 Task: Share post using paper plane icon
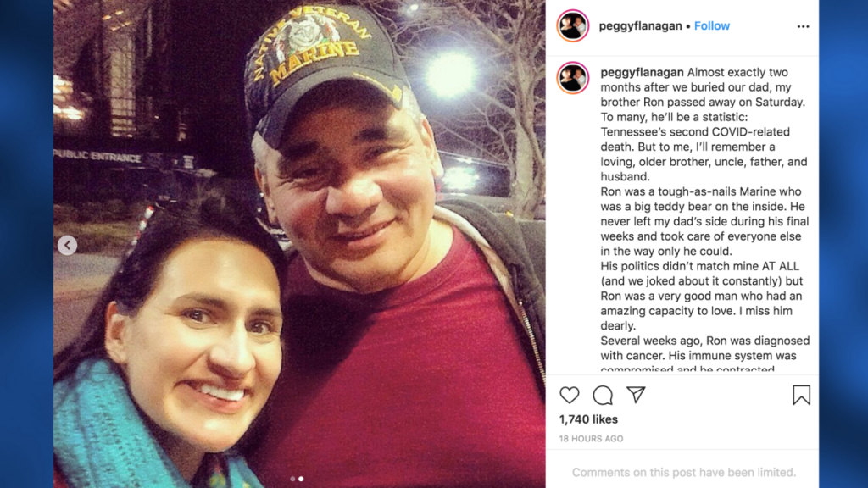(x=636, y=395)
